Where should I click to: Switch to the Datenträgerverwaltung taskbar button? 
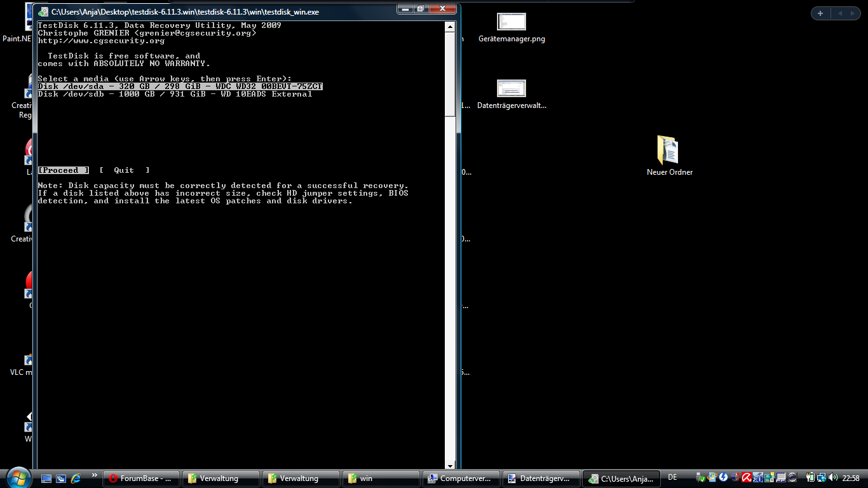(542, 478)
